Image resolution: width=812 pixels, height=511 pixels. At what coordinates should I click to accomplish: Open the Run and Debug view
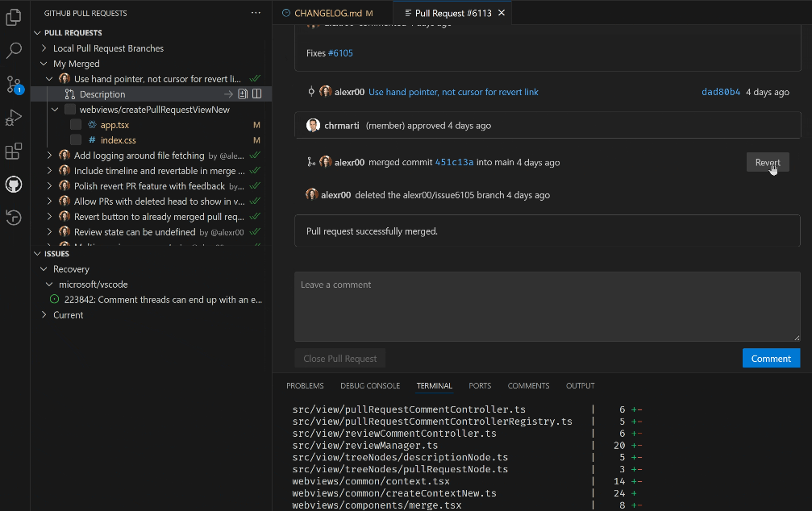[x=14, y=118]
